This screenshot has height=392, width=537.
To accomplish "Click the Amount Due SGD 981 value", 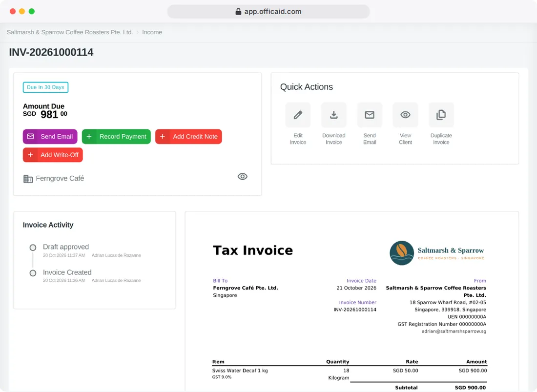I will tap(45, 114).
